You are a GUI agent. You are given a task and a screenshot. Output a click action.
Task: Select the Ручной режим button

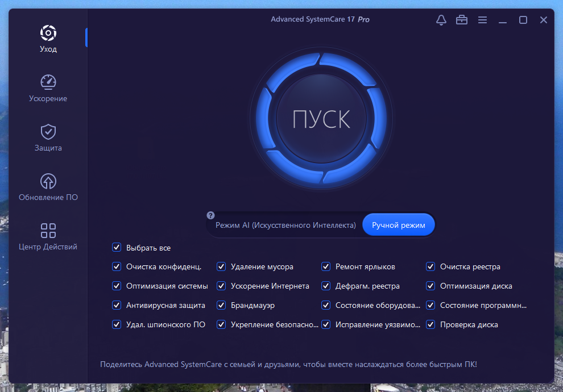399,225
